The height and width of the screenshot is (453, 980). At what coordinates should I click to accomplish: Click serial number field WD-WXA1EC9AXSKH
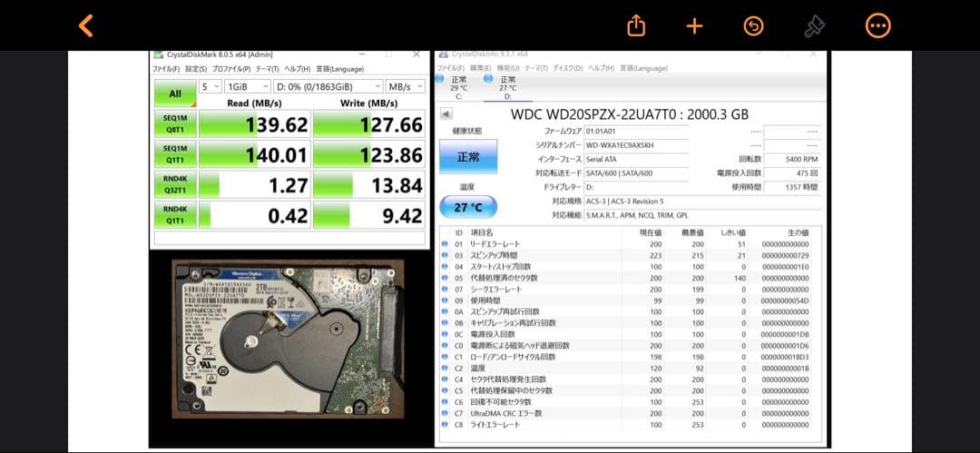(635, 145)
